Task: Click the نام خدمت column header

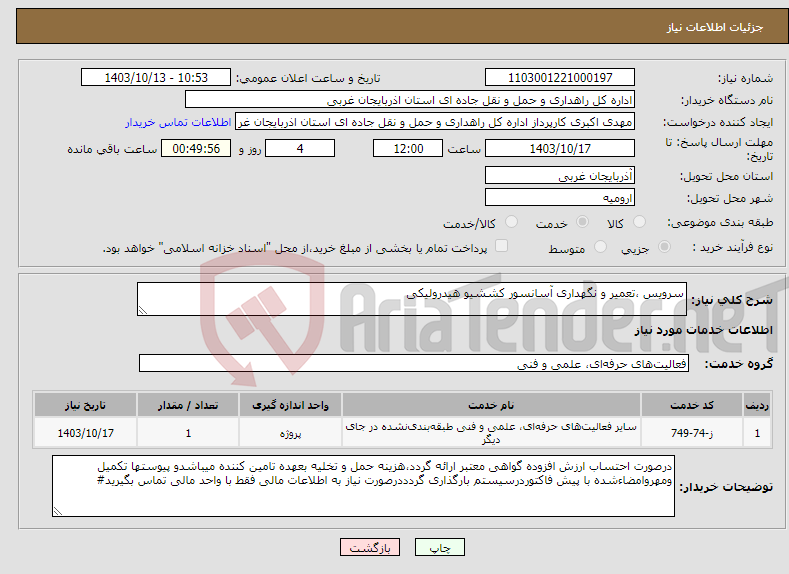Action: point(491,405)
